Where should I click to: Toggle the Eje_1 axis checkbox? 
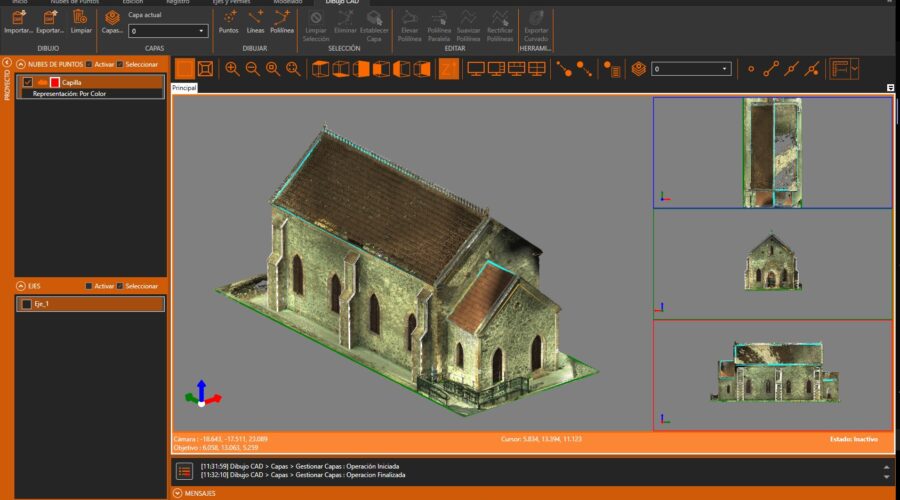(x=26, y=303)
